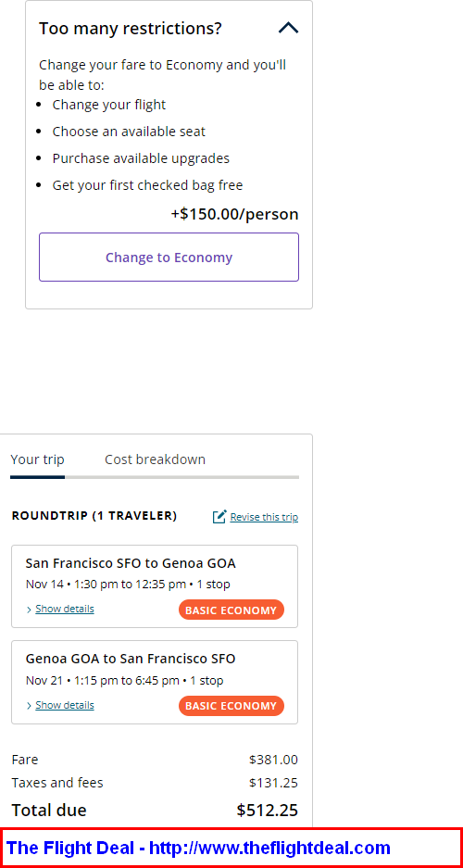Click the Total due amount $512.25
This screenshot has width=463, height=868.
point(268,811)
